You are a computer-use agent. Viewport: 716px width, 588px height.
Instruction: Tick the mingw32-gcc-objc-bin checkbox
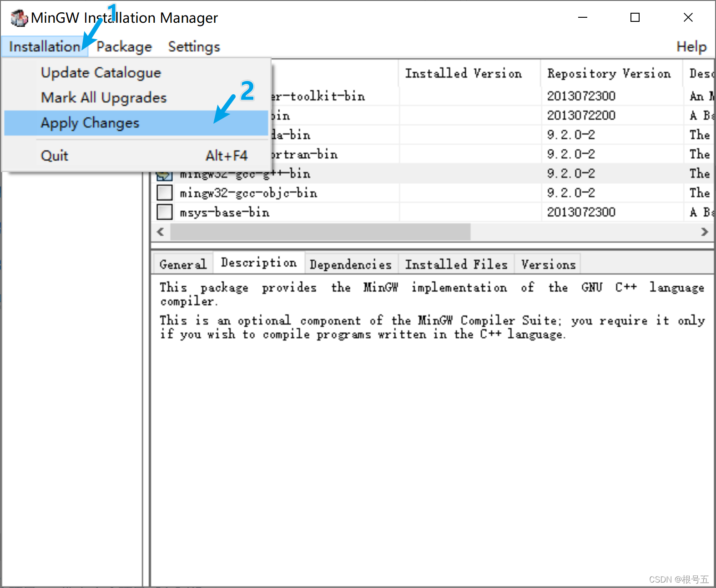[165, 193]
